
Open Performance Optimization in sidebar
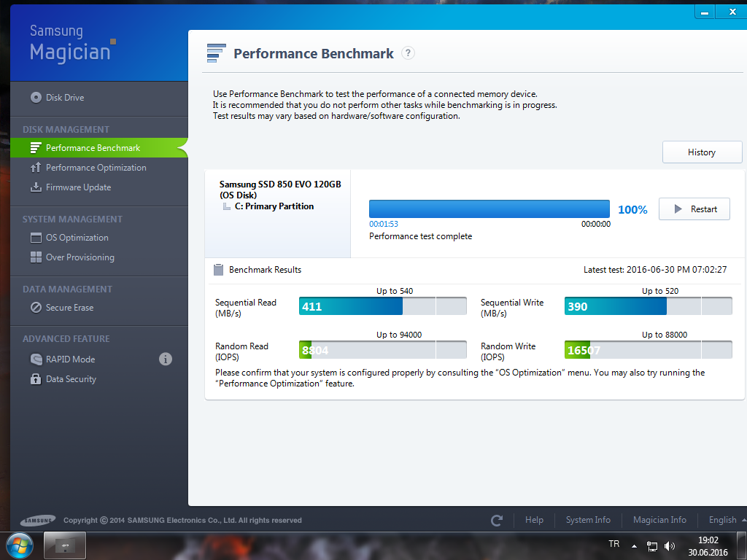(96, 168)
